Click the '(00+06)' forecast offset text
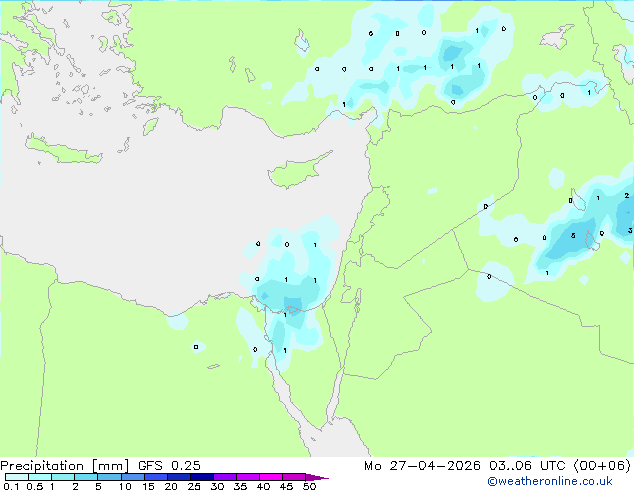Screen dimensions: 634x490 pos(602,466)
